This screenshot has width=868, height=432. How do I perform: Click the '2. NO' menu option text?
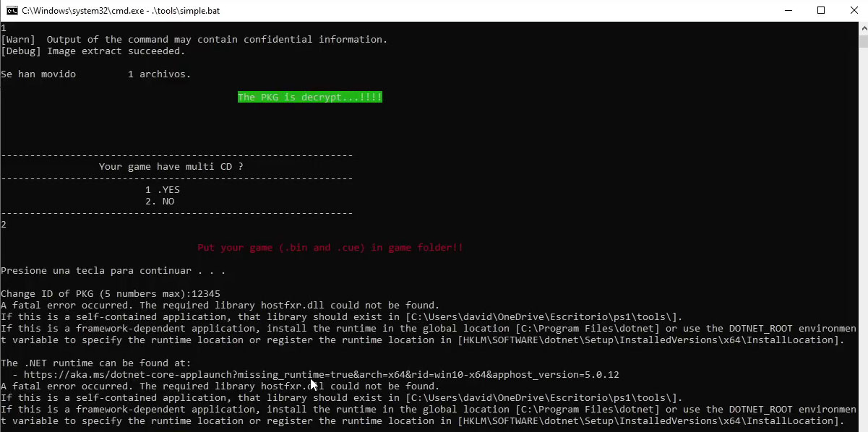(160, 201)
